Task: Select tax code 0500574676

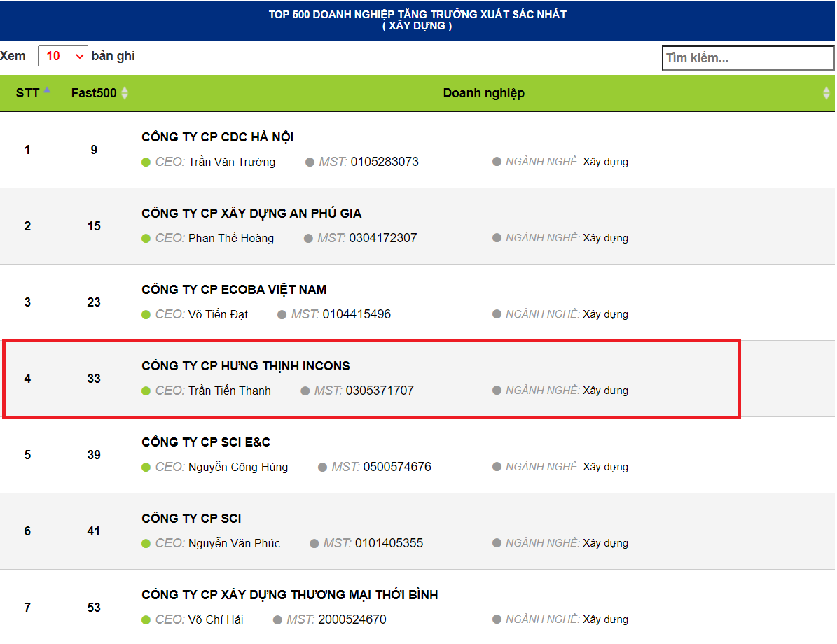Action: pyautogui.click(x=397, y=467)
